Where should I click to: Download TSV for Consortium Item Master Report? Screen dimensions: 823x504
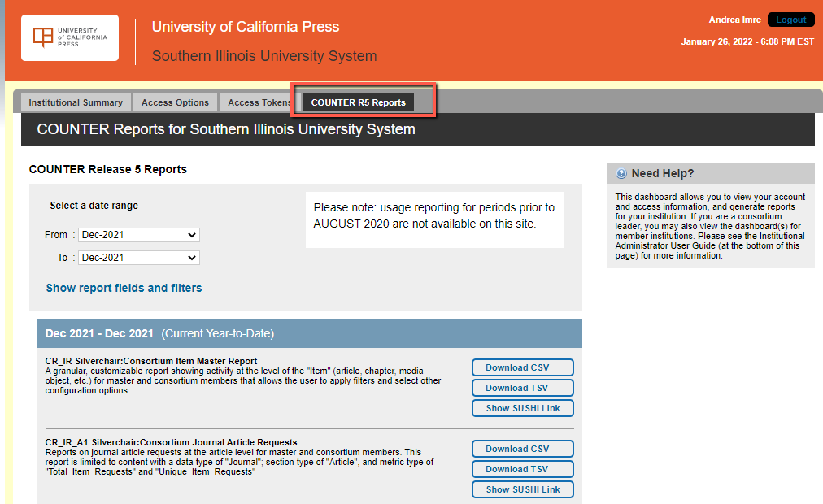(523, 388)
